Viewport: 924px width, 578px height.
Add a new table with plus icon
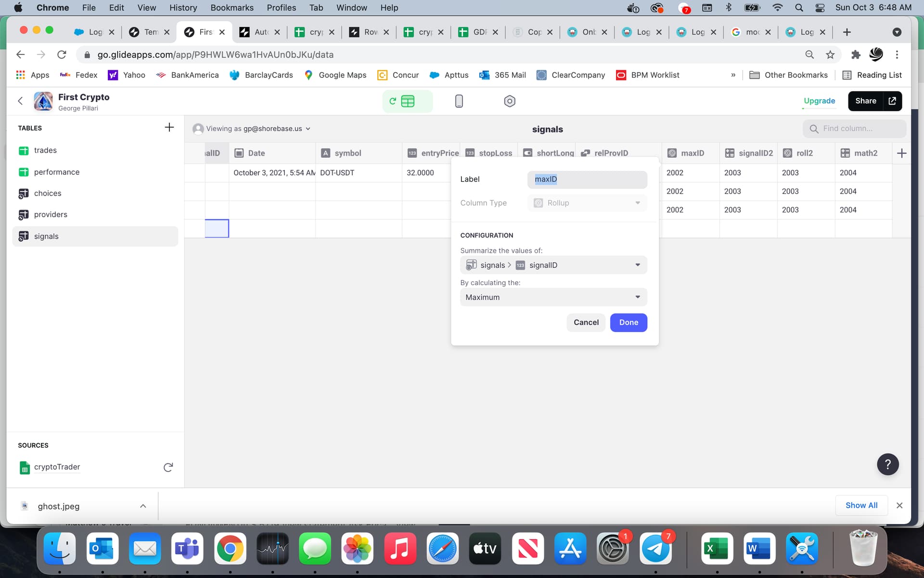pyautogui.click(x=169, y=128)
